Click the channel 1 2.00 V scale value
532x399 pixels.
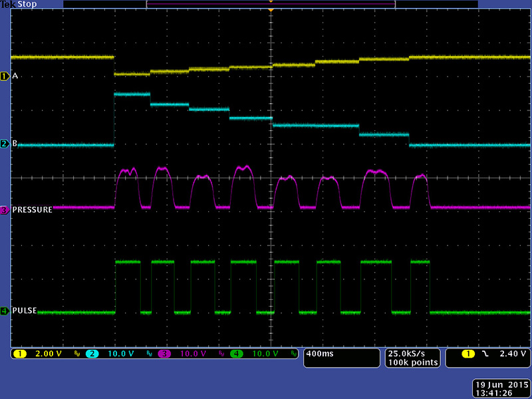tap(48, 354)
